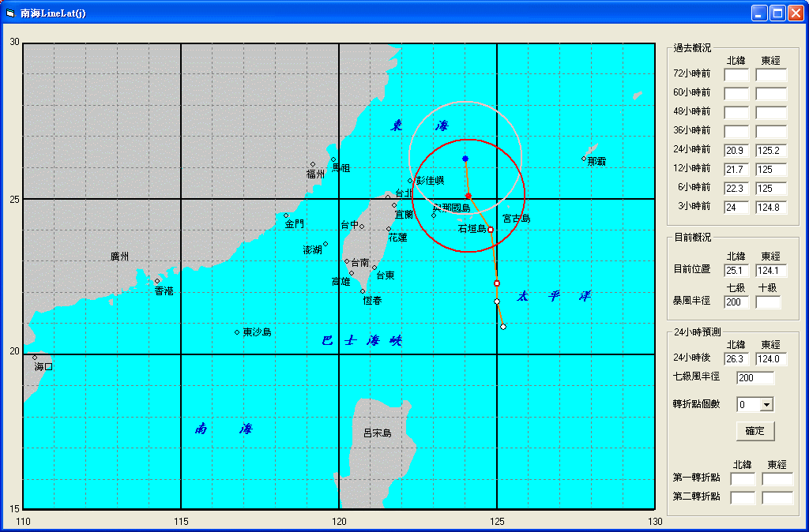Screen dimensions: 809x532
Task: Click the 香港 label on the map
Action: coord(164,291)
